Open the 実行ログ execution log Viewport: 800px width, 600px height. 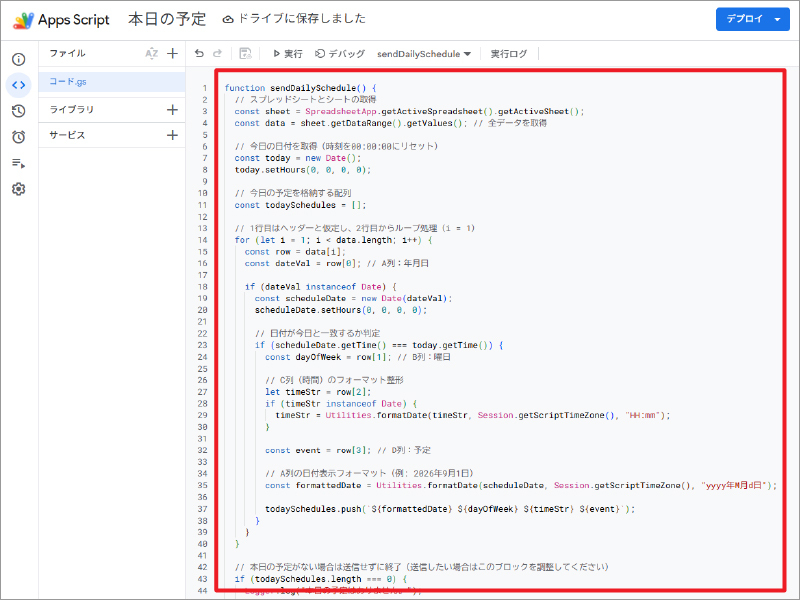pyautogui.click(x=508, y=54)
